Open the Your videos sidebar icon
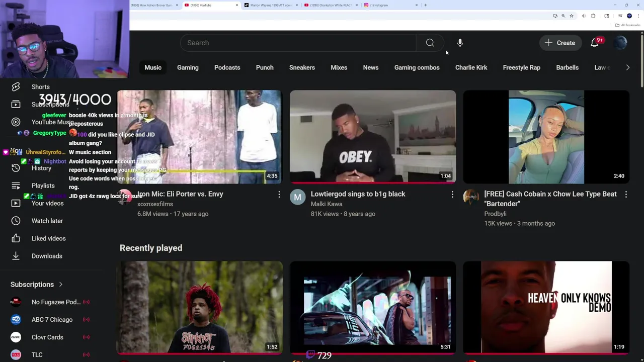The image size is (644, 362). coord(16,203)
